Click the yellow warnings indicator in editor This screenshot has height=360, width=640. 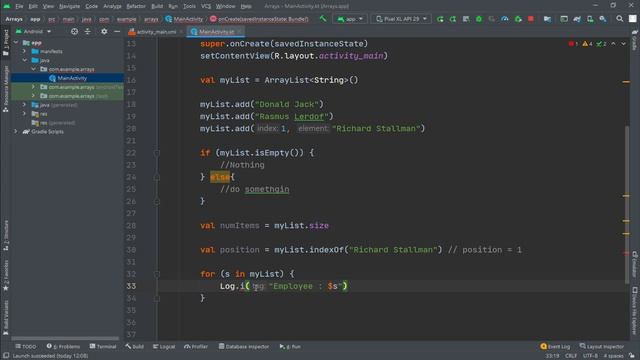coord(587,44)
